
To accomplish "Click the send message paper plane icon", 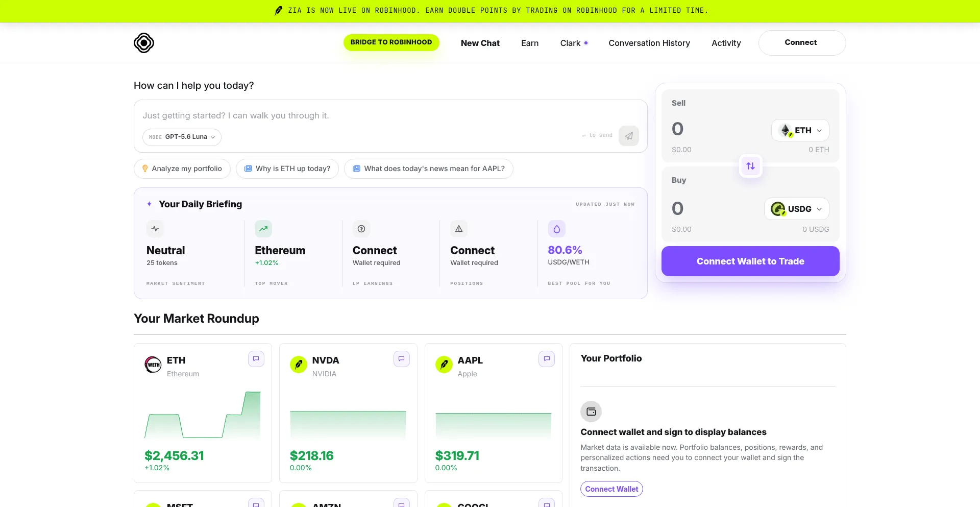I will 629,136.
